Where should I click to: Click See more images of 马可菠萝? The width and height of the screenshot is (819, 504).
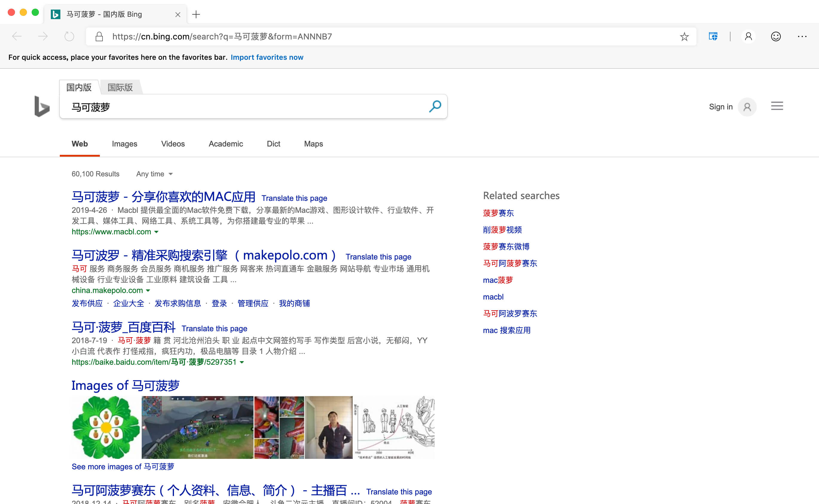click(123, 467)
